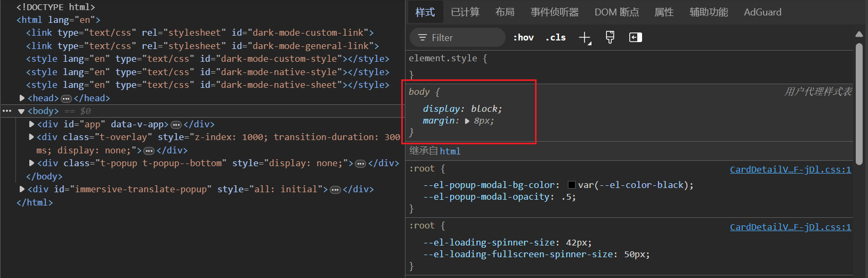
Task: Expand the margin shorthand triangle
Action: pos(467,121)
